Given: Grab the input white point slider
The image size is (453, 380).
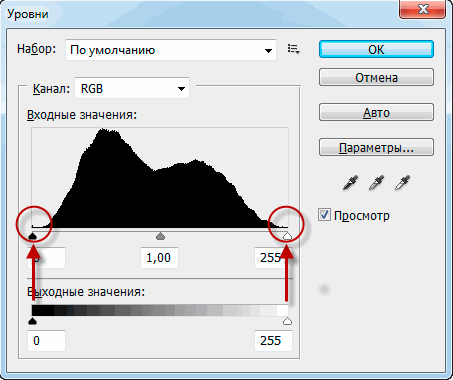Looking at the screenshot, I should tap(287, 236).
